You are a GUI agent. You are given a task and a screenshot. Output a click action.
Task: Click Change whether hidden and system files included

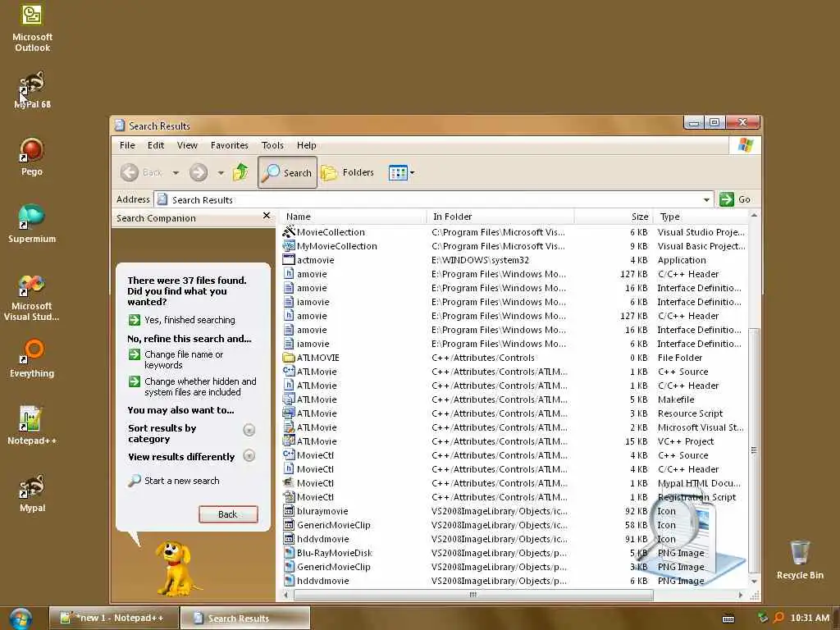click(200, 386)
